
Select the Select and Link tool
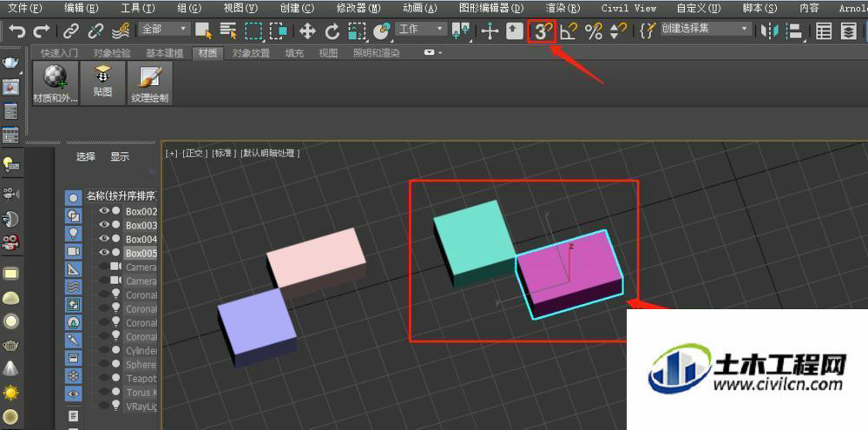click(x=71, y=31)
